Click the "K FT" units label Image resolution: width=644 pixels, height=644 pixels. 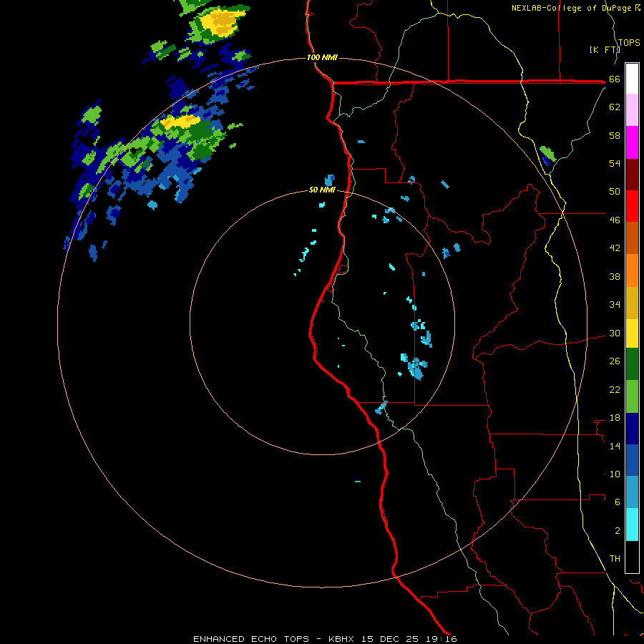point(605,49)
